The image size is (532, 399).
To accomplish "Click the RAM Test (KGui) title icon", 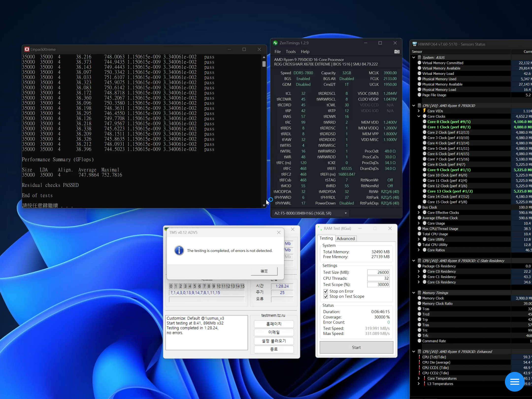I will (x=320, y=228).
